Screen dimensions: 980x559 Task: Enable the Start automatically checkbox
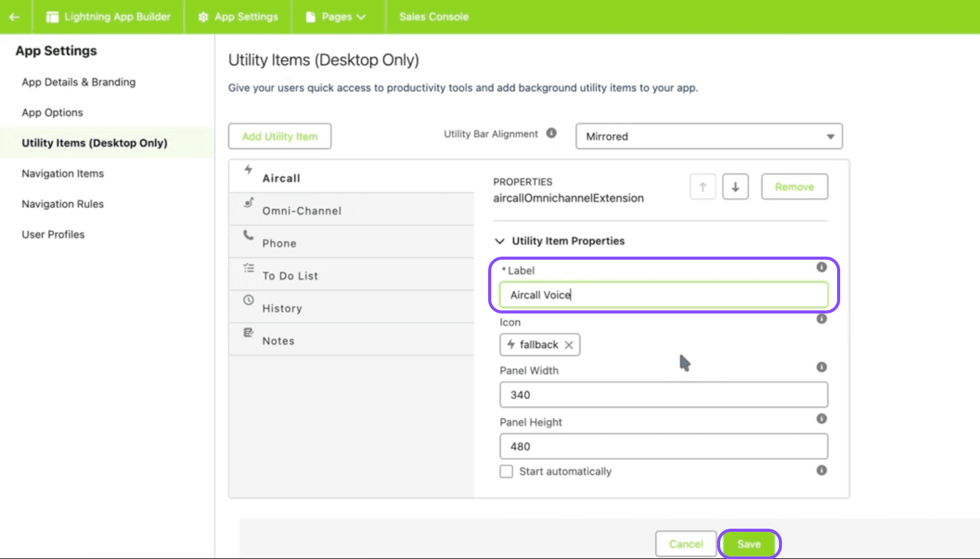[x=506, y=471]
